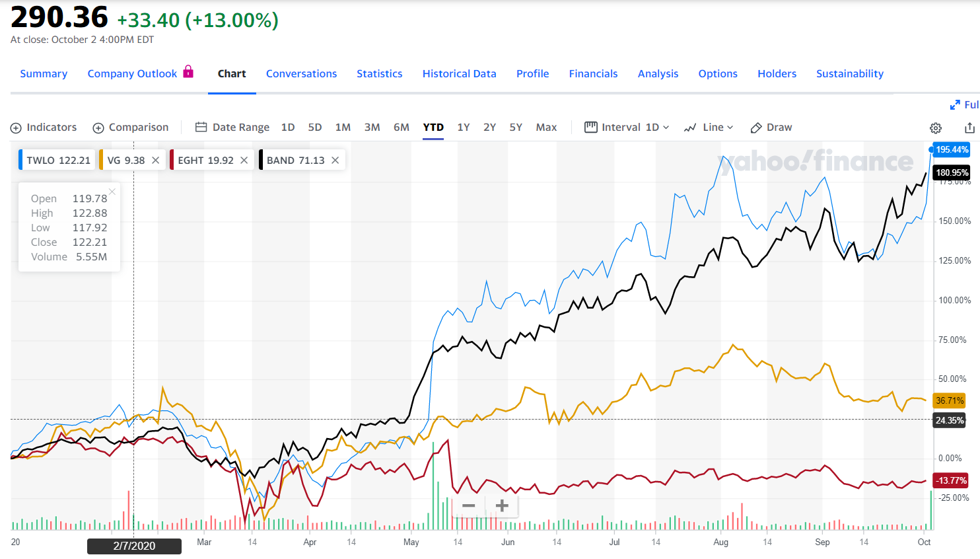The width and height of the screenshot is (980, 559).
Task: Expand the Interval 1D dropdown
Action: tap(627, 128)
